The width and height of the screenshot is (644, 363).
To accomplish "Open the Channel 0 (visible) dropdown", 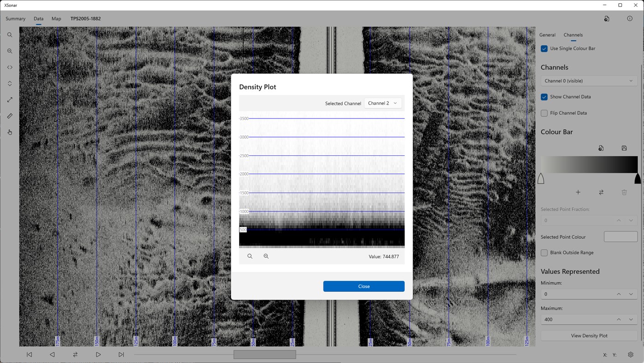I will click(589, 81).
